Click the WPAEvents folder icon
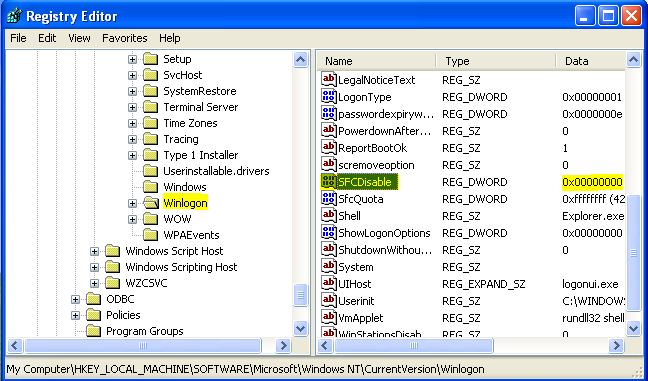648x381 pixels. pos(150,235)
